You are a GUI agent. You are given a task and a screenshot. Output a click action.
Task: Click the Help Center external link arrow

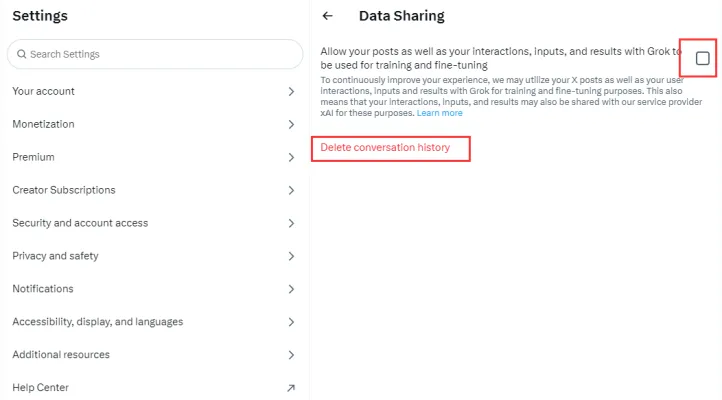(x=291, y=388)
